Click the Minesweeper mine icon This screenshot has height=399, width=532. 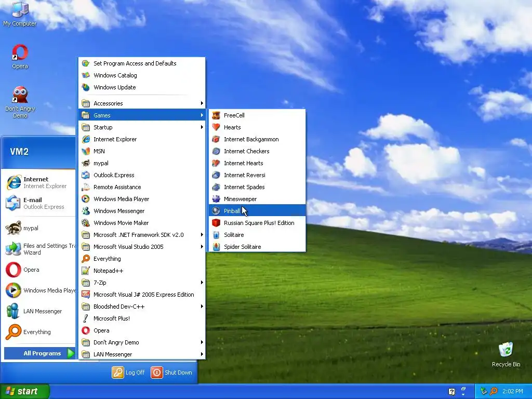[216, 199]
